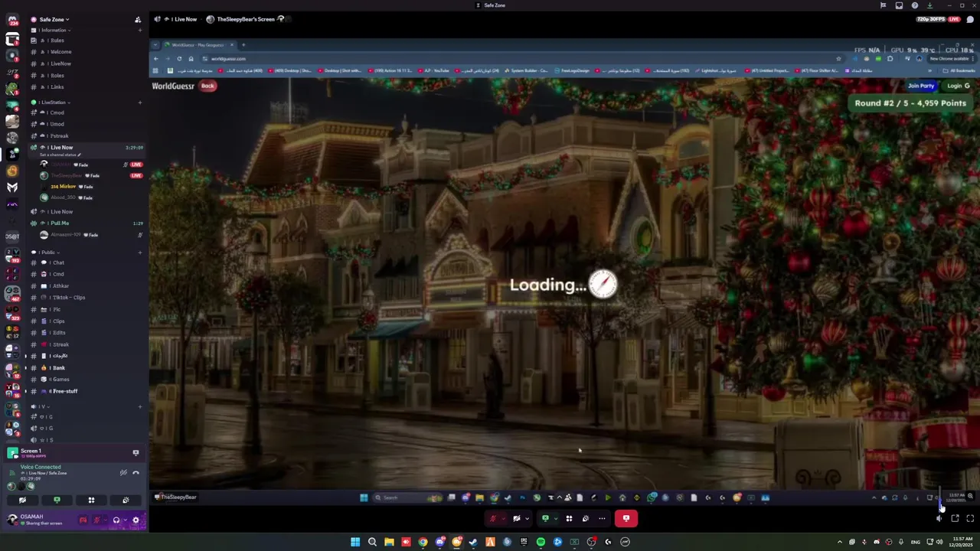The height and width of the screenshot is (551, 980).
Task: Stop streaming icon beside Screen 1
Action: 136,453
